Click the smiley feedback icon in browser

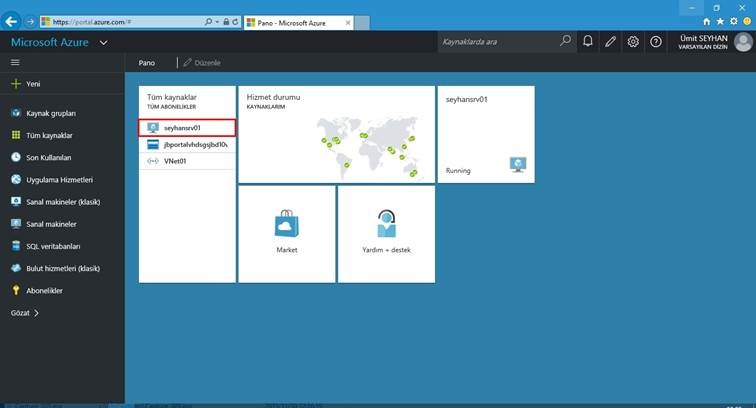click(747, 22)
